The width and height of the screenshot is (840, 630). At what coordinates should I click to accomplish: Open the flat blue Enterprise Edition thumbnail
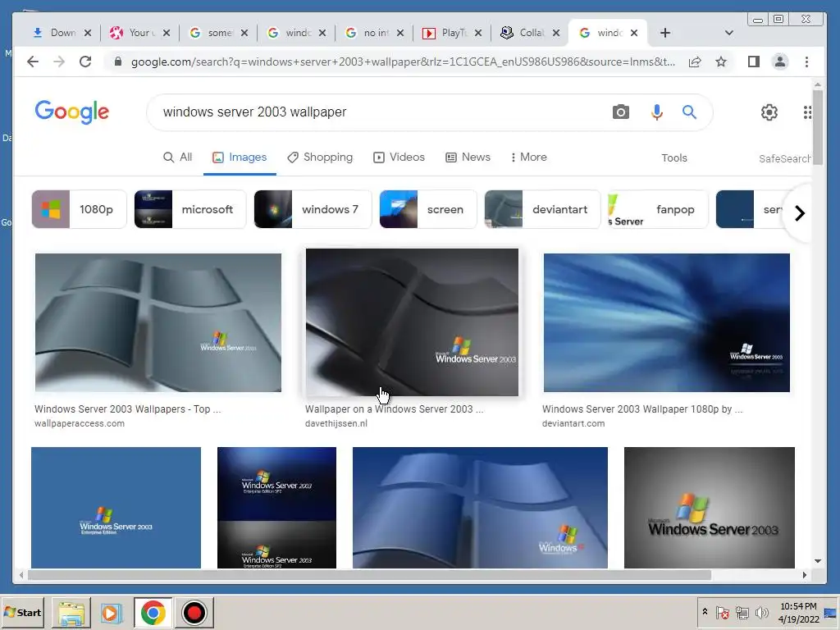click(116, 508)
